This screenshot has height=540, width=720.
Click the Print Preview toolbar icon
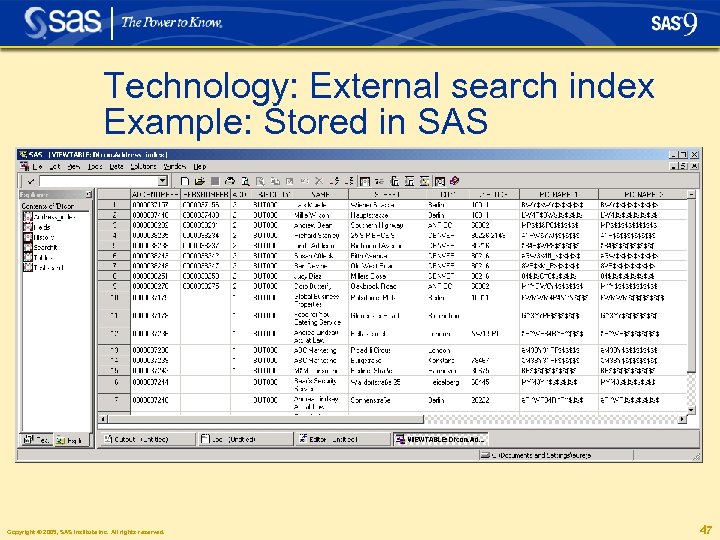coord(245,181)
